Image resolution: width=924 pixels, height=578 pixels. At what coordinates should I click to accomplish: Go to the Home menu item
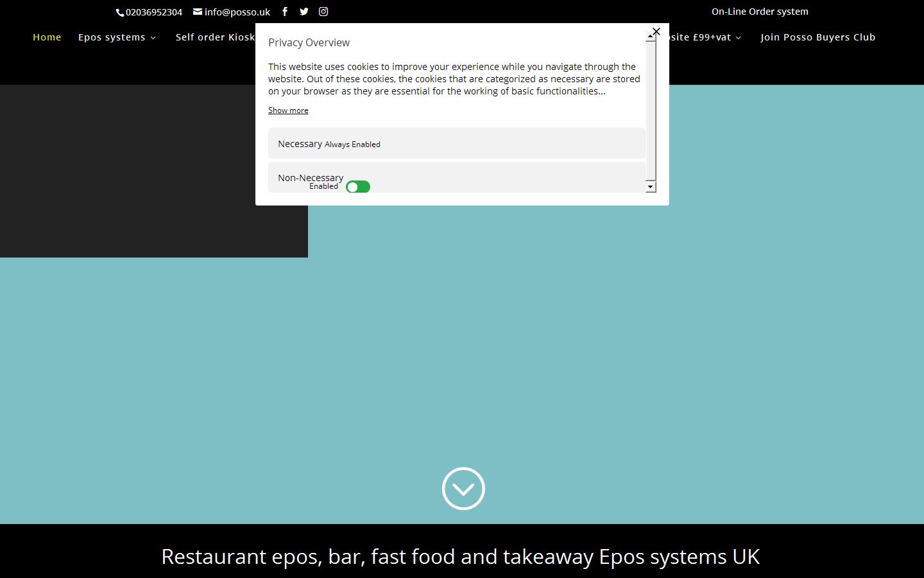(47, 37)
